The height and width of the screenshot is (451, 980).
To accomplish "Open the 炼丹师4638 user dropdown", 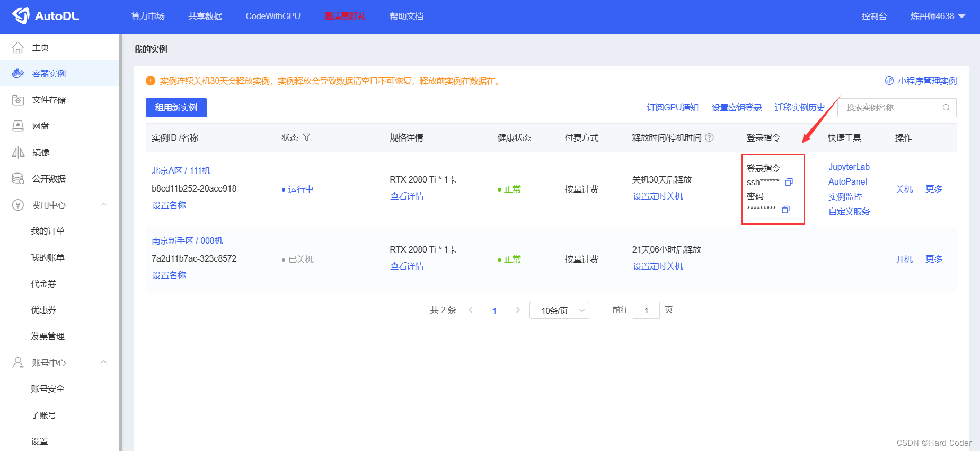I will [938, 16].
